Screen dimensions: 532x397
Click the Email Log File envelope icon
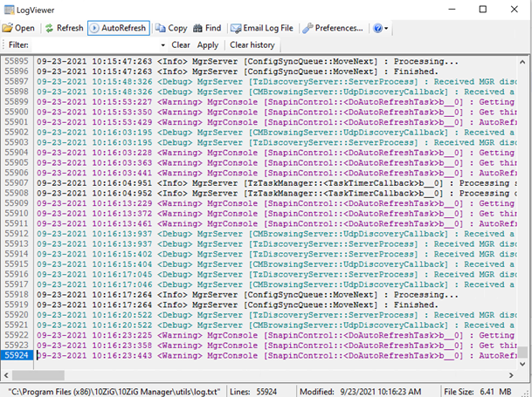pos(236,28)
